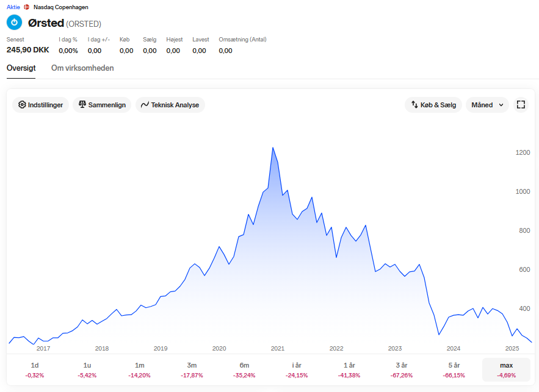This screenshot has height=392, width=539.
Task: Click the 245,90 DKK latest price
Action: [28, 50]
